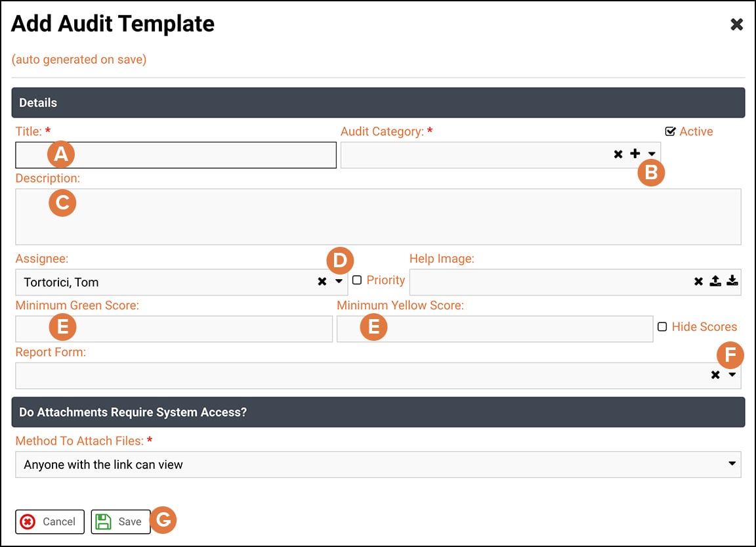
Task: Clear the Assignee field with the X icon
Action: 321,282
